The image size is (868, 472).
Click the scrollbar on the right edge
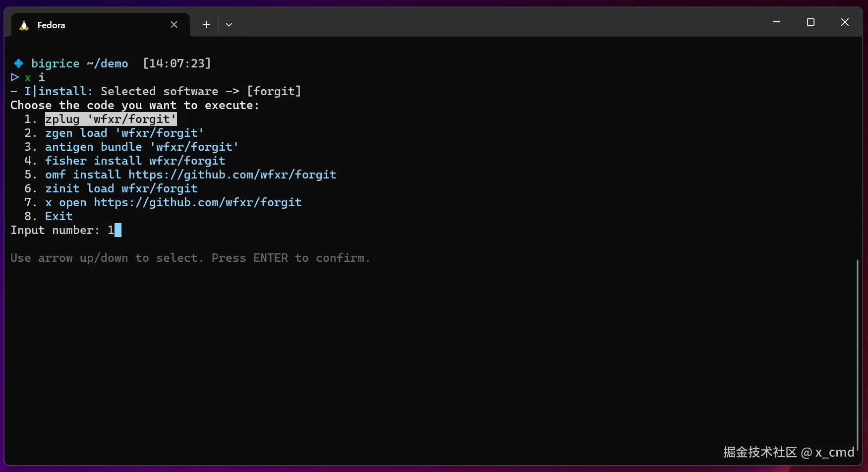857,347
